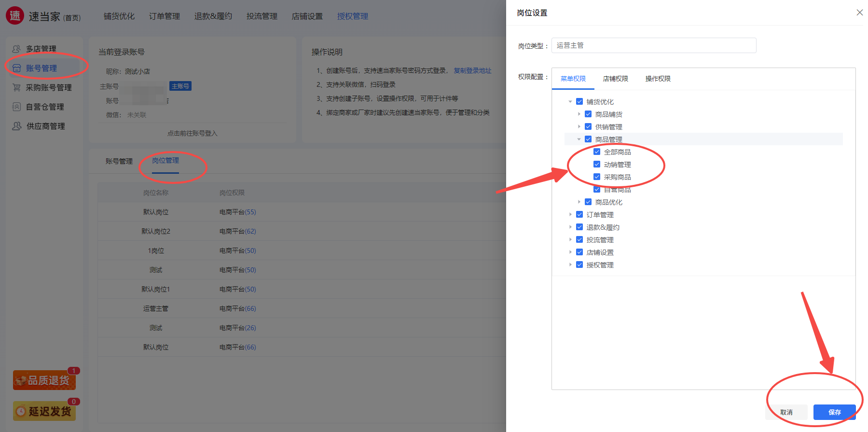Click the 速当家 red logo icon
Screen dimensions: 868x432
(15, 16)
